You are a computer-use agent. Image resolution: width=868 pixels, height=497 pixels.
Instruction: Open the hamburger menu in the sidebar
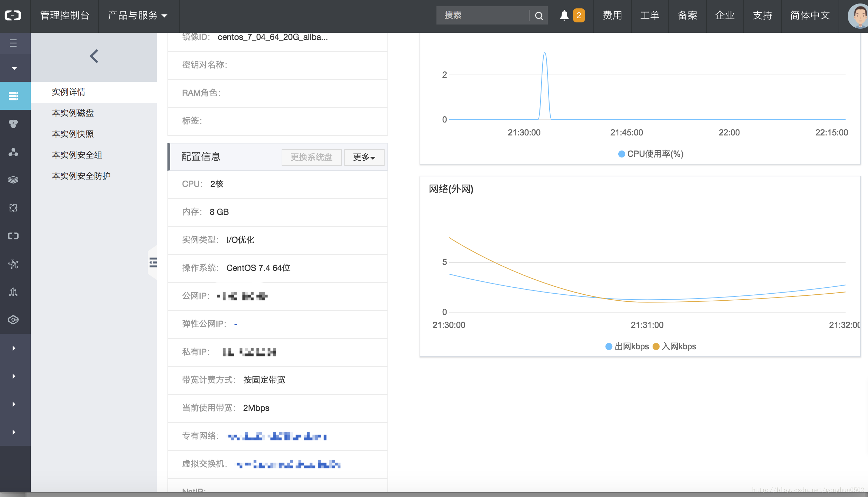(x=13, y=43)
